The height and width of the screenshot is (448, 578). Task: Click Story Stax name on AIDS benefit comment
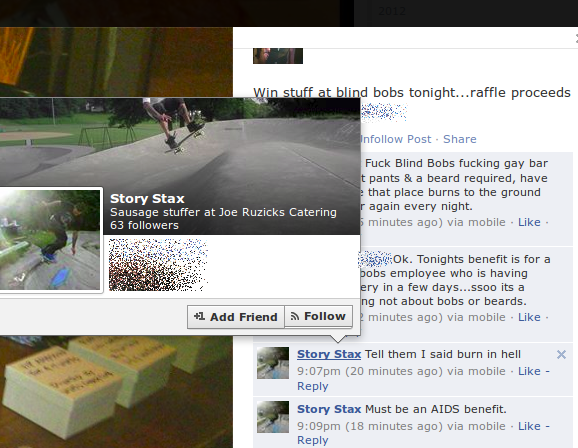(x=329, y=409)
